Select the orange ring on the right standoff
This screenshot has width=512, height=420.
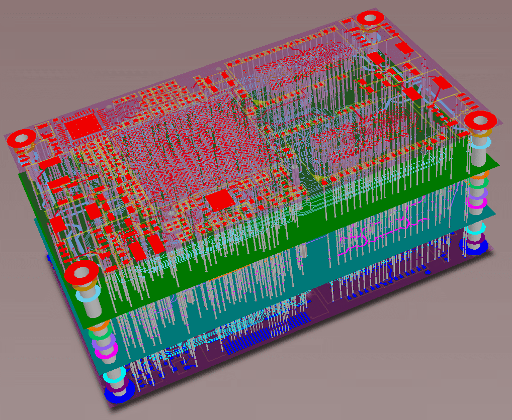pos(480,176)
